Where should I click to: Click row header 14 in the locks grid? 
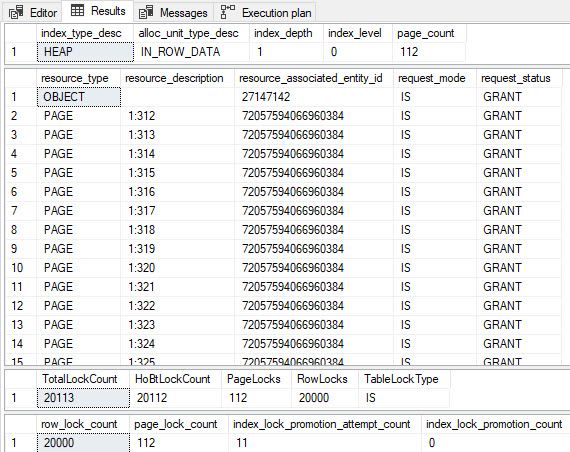[x=21, y=344]
